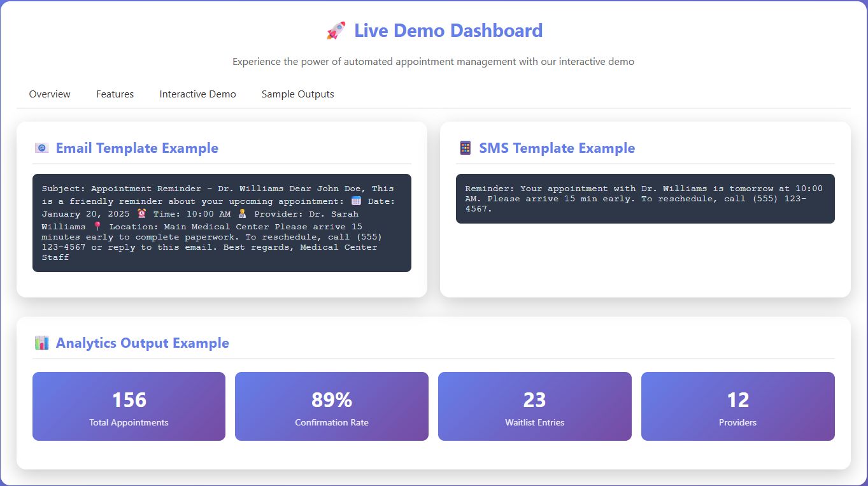The image size is (868, 486).
Task: Click the email icon beside Email Template Example
Action: click(41, 148)
